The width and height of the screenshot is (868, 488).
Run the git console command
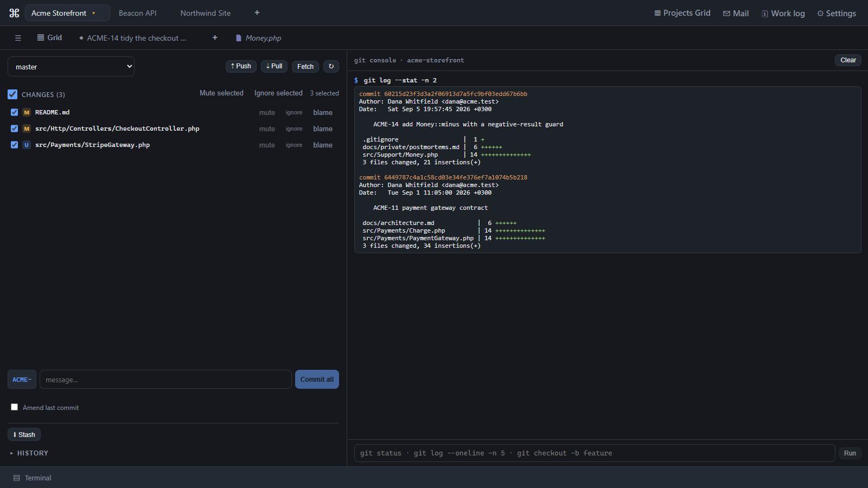[850, 453]
